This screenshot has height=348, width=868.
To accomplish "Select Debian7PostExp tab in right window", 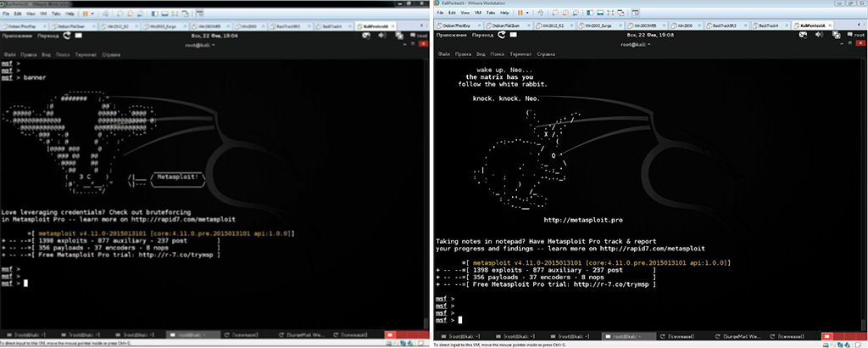I will tap(459, 25).
